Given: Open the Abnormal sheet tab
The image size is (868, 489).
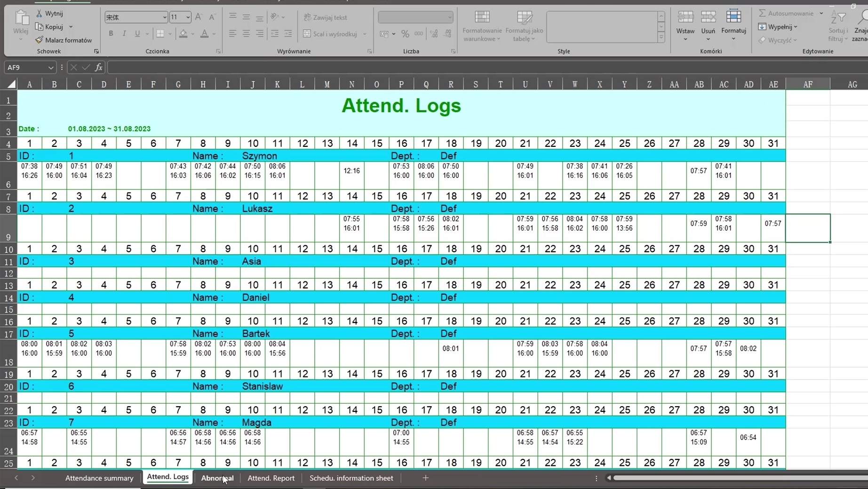Looking at the screenshot, I should tap(217, 478).
